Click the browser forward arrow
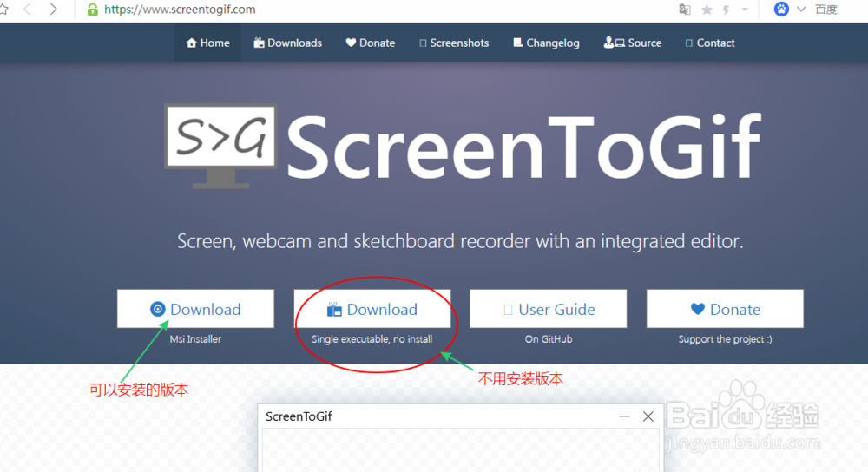 coord(53,9)
